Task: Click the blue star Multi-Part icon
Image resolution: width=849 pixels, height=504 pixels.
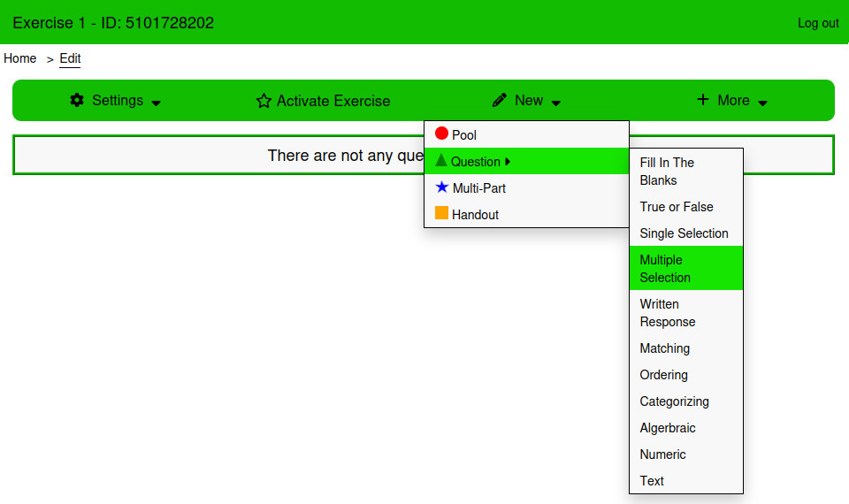Action: pyautogui.click(x=442, y=187)
